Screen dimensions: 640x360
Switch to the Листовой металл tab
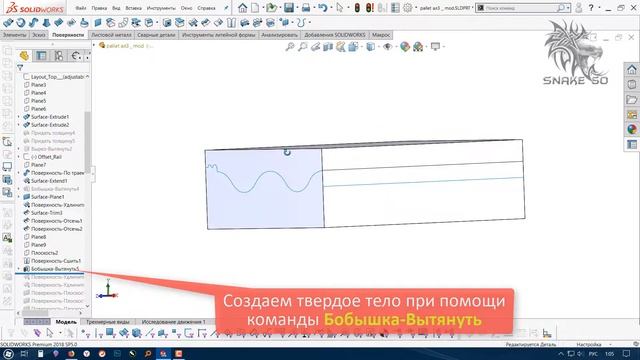point(111,35)
